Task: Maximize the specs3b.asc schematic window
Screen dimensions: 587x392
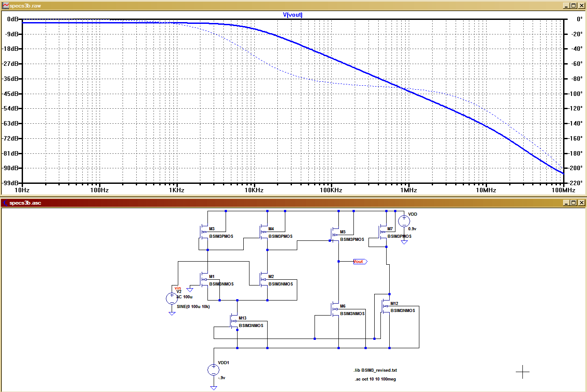Action: pos(574,203)
